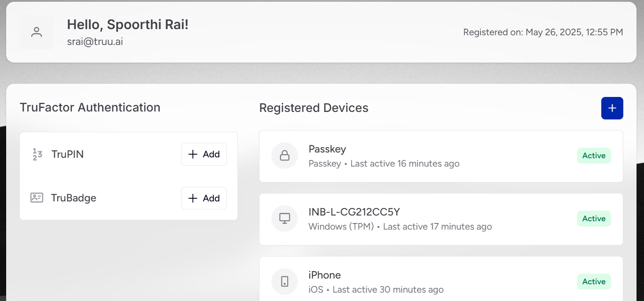Click the blue plus add-device button

click(612, 108)
